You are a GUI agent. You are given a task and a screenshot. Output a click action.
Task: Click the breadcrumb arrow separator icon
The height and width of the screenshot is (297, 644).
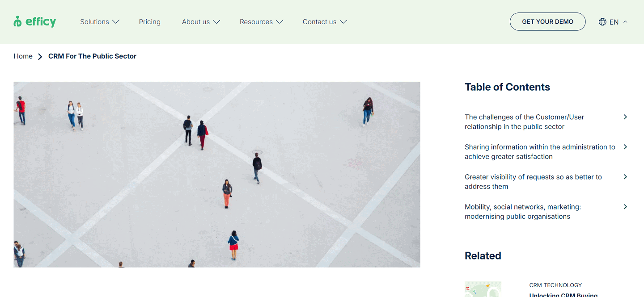coord(40,57)
